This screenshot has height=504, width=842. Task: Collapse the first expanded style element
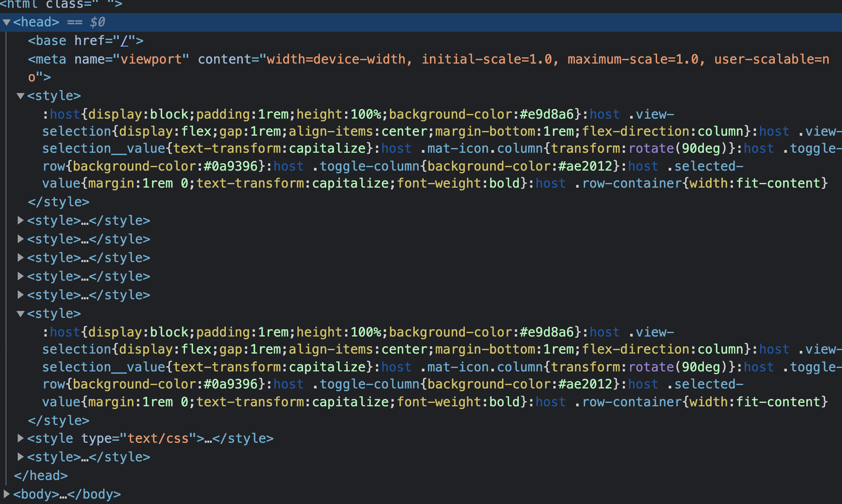click(x=21, y=96)
